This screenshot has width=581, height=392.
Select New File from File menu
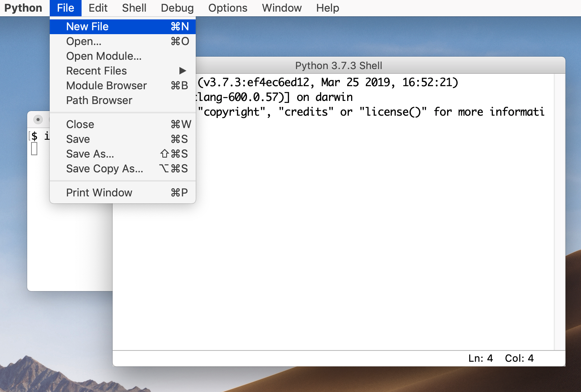coord(87,26)
